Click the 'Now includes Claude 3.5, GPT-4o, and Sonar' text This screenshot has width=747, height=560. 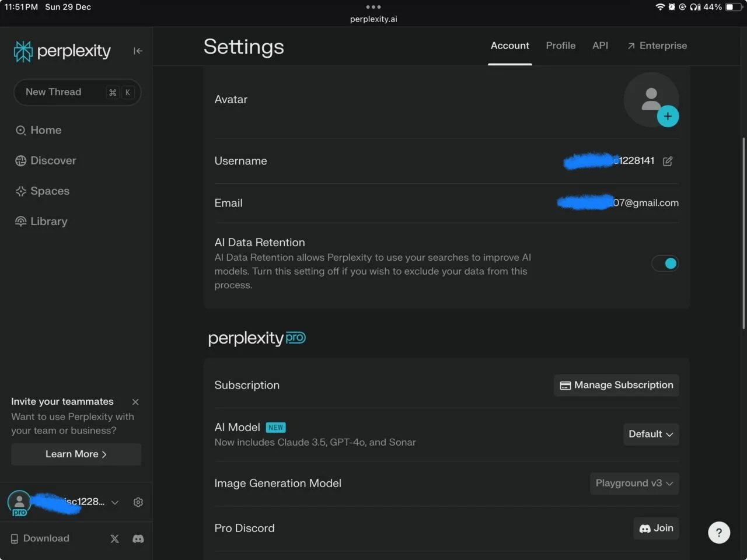pos(315,442)
